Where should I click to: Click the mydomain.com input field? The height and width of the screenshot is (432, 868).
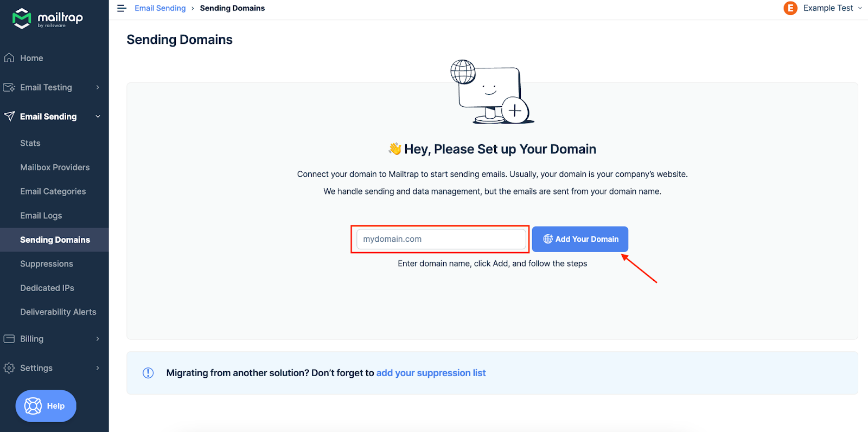441,239
